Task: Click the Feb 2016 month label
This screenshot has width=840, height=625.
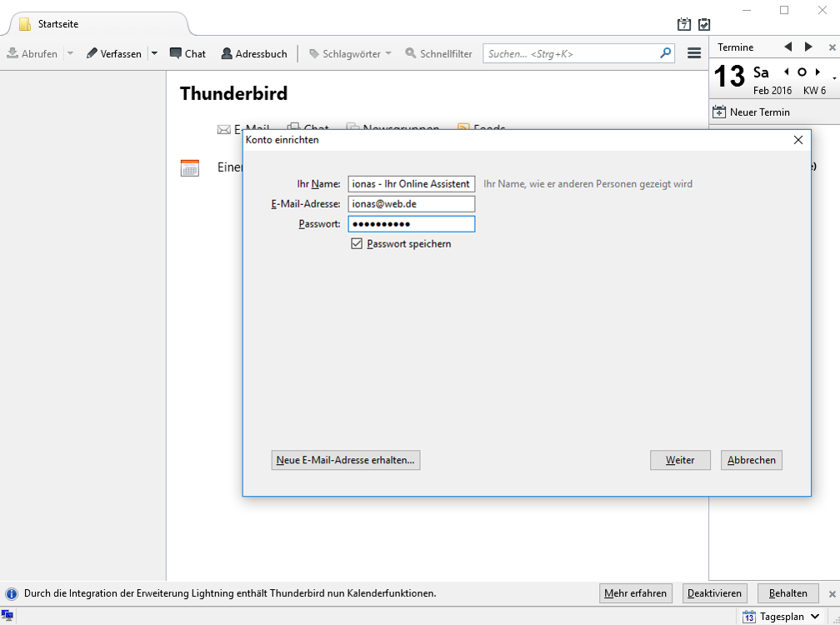Action: pos(772,91)
